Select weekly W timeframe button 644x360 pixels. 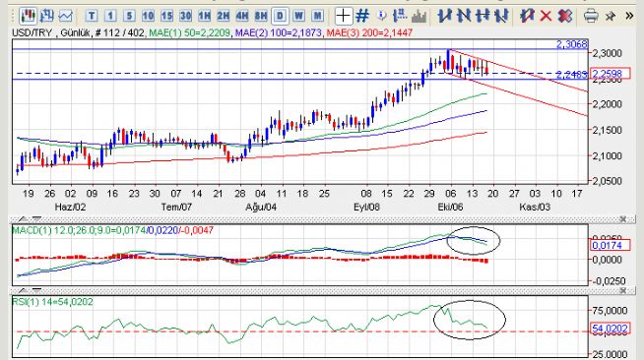(x=298, y=16)
